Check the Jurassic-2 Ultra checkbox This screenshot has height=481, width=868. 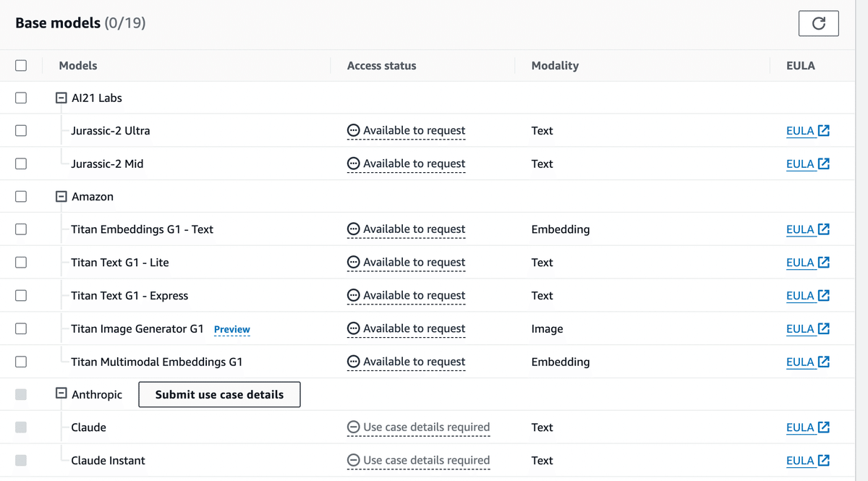(21, 131)
